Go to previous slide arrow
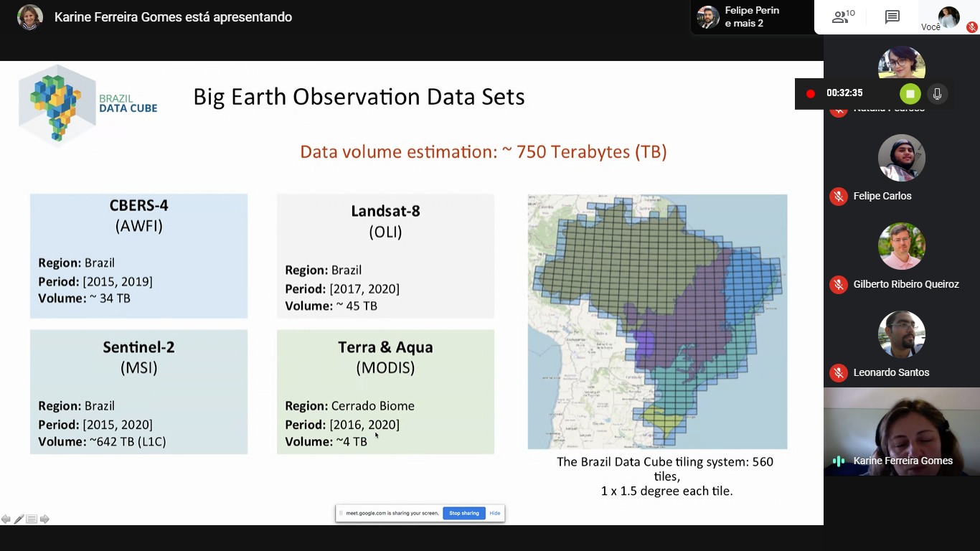The width and height of the screenshot is (980, 551). coord(6,519)
